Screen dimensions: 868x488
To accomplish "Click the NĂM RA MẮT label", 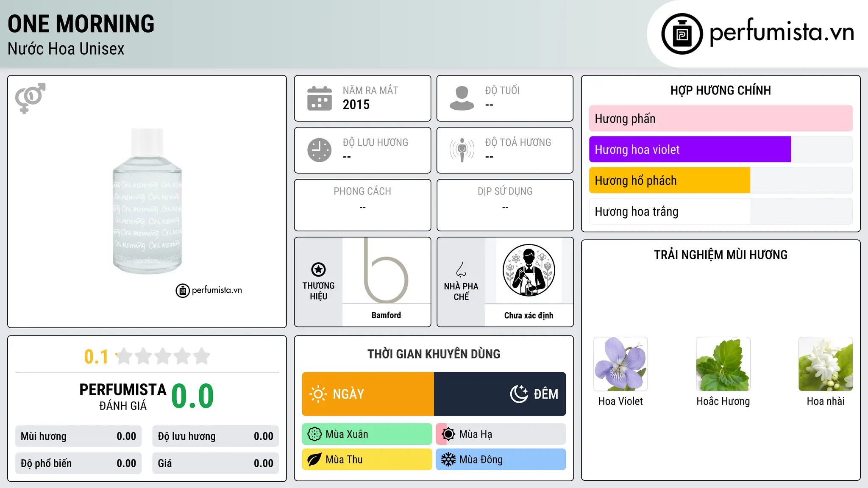I will click(370, 90).
